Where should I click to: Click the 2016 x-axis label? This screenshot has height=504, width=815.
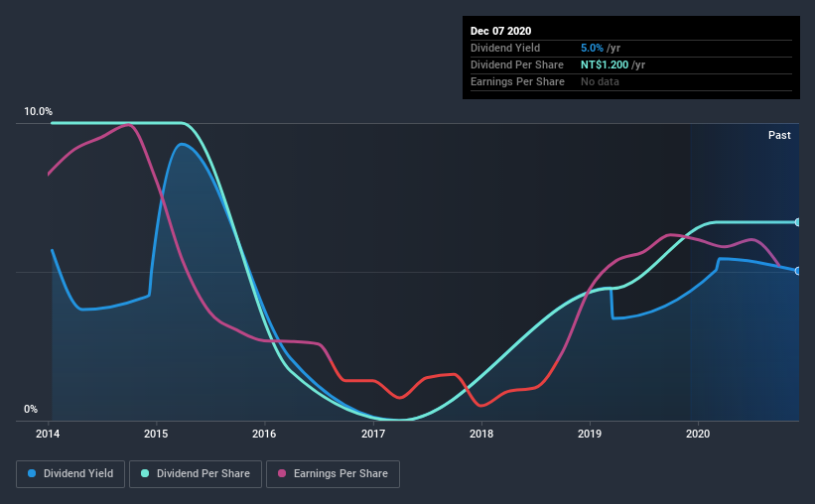[x=264, y=434]
